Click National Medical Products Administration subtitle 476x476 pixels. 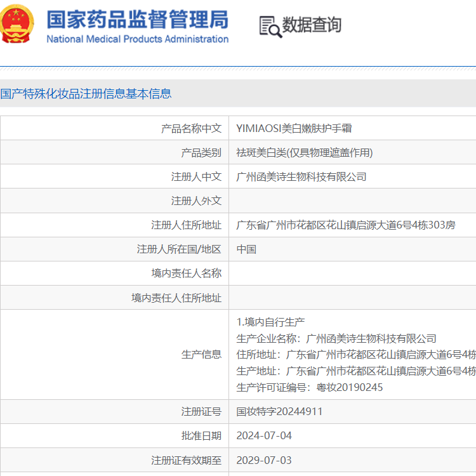pyautogui.click(x=138, y=39)
